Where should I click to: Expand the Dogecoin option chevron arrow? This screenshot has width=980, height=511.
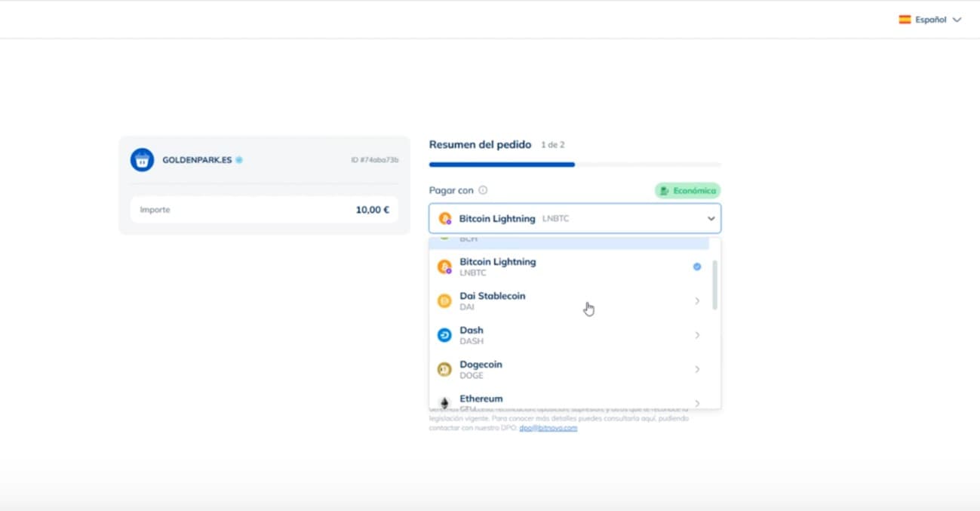pos(697,369)
